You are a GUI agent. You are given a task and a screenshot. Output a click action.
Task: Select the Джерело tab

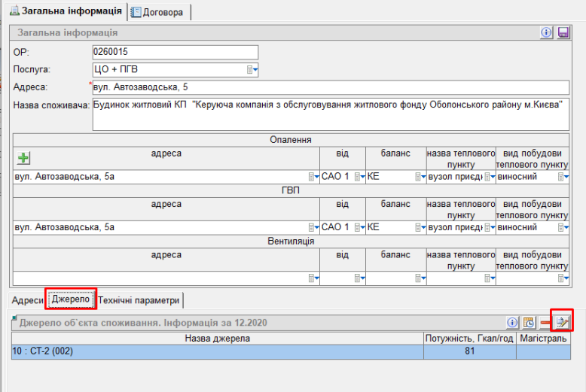point(71,300)
